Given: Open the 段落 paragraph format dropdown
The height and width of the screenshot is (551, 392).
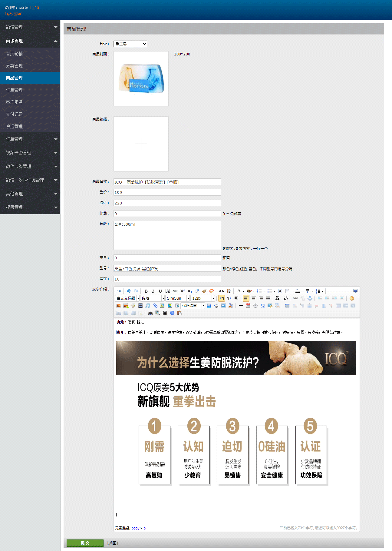Looking at the screenshot, I should click(x=153, y=298).
